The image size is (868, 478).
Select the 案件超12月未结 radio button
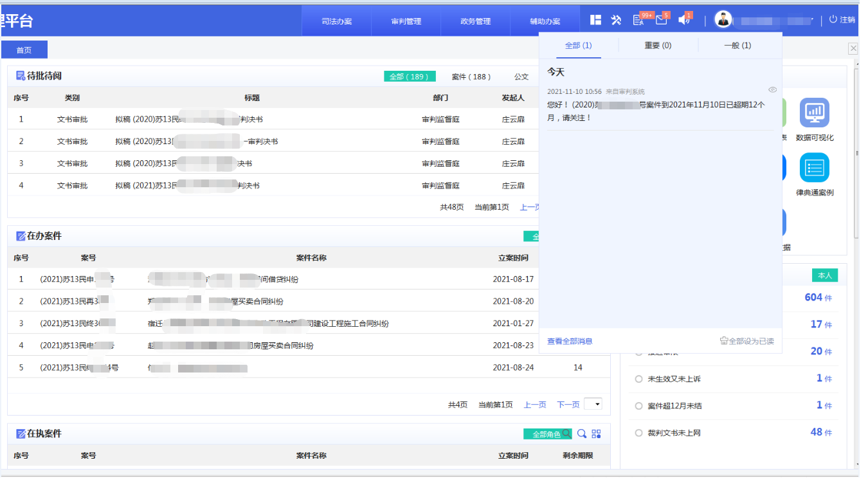tap(638, 406)
